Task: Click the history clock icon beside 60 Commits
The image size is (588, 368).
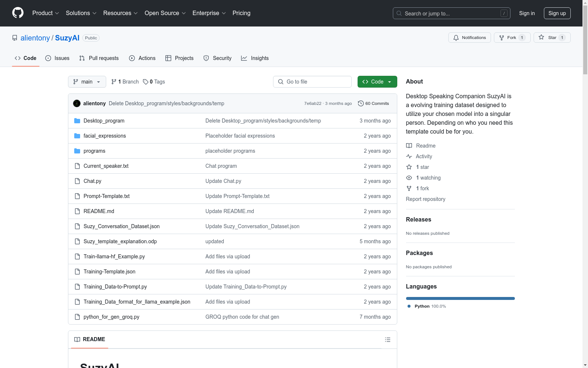Action: tap(361, 103)
